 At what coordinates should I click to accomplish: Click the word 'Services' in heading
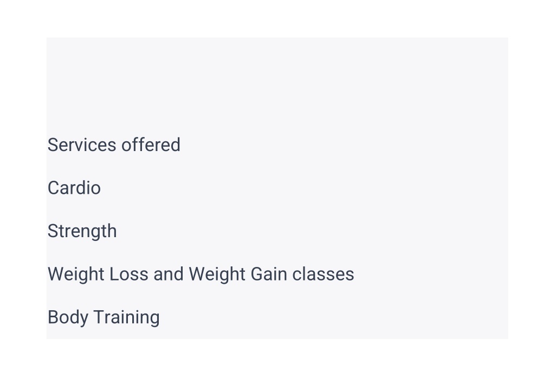coord(82,145)
